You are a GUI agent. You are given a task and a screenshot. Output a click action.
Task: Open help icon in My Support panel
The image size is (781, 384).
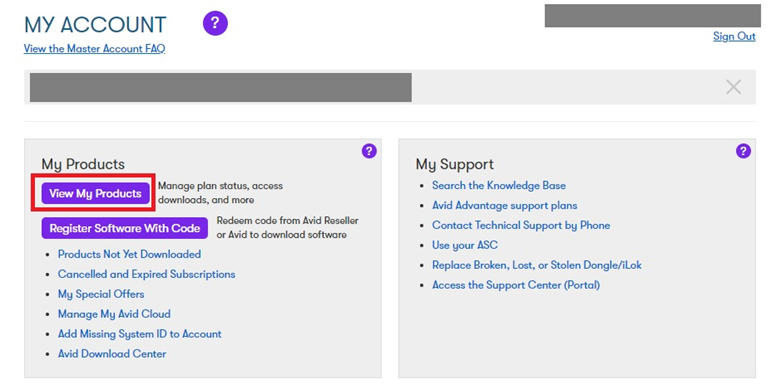pos(743,151)
